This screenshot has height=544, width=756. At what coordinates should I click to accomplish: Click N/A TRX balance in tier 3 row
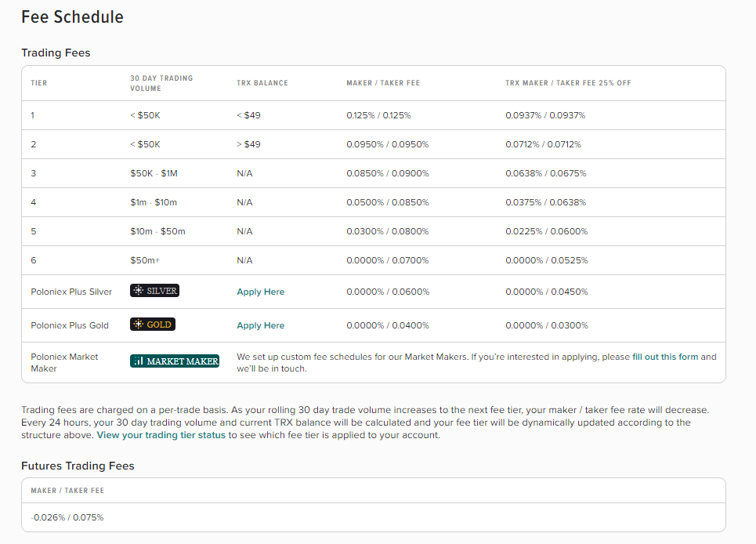244,173
